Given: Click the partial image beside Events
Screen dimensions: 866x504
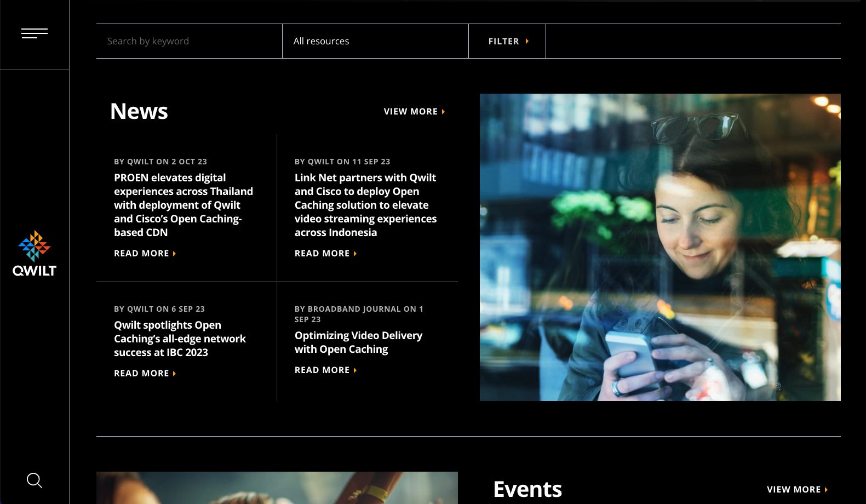Looking at the screenshot, I should [x=277, y=488].
